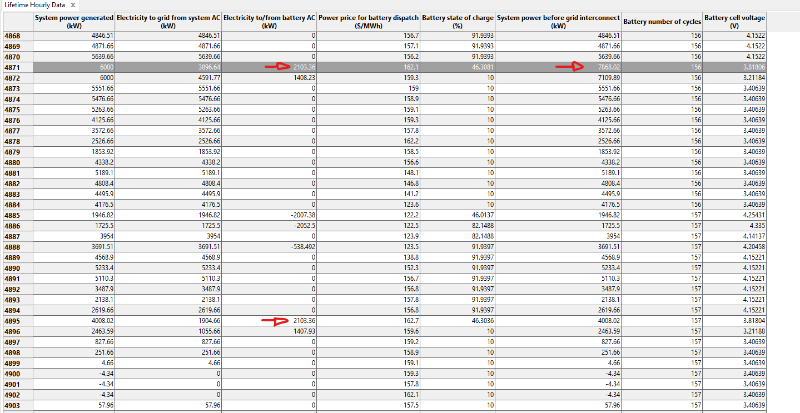Select row number 4903

14,406
